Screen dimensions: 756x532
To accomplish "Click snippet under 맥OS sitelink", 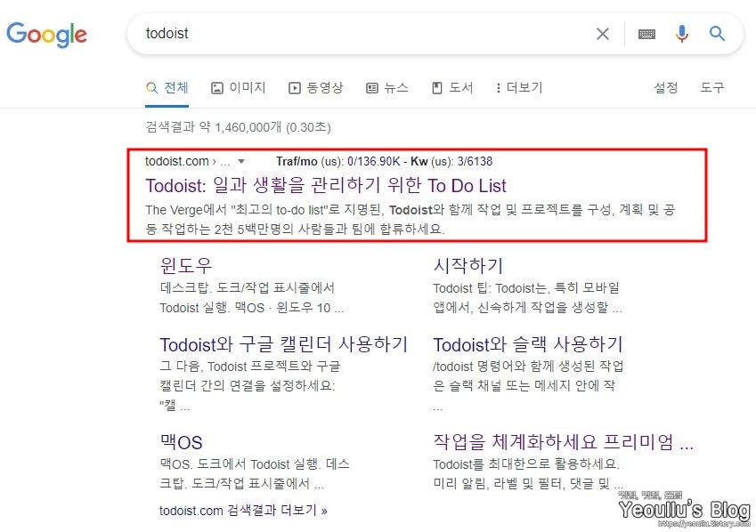I will 255,473.
